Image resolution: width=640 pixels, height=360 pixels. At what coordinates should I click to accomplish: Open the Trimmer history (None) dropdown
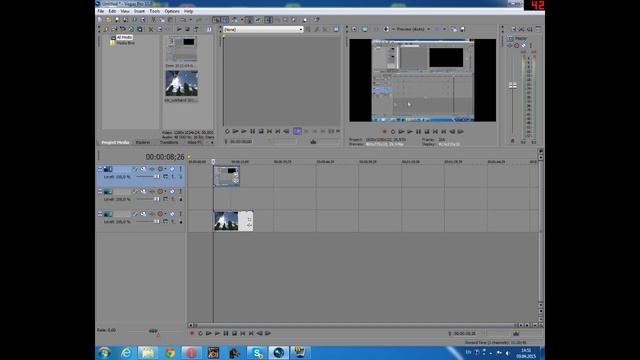click(x=301, y=29)
